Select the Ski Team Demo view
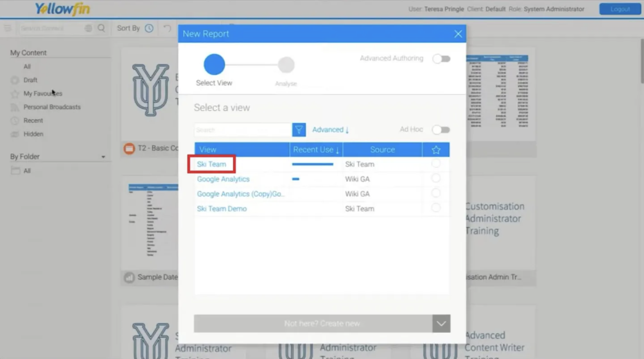644x359 pixels. (x=222, y=209)
